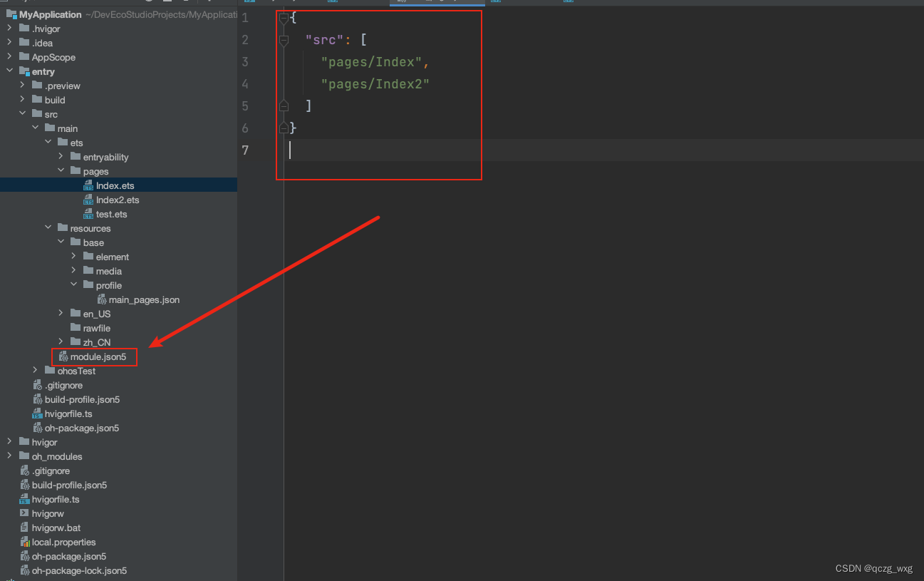Click the ets folder icon

coord(63,143)
